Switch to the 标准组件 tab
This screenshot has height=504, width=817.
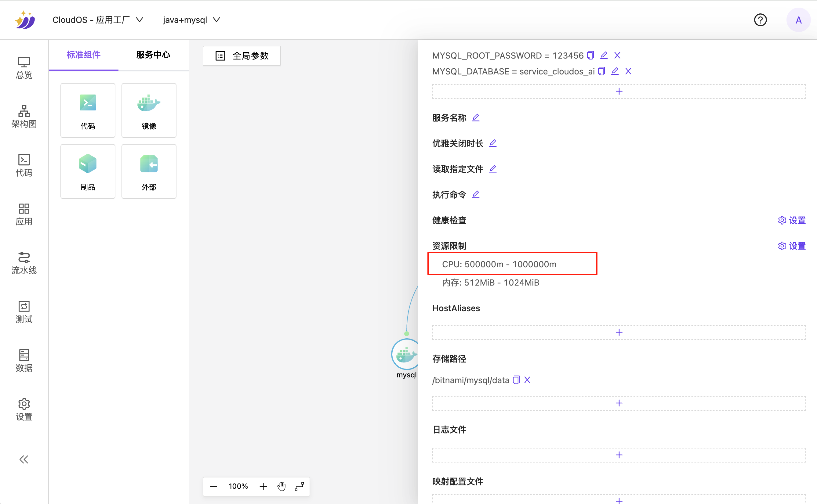83,55
